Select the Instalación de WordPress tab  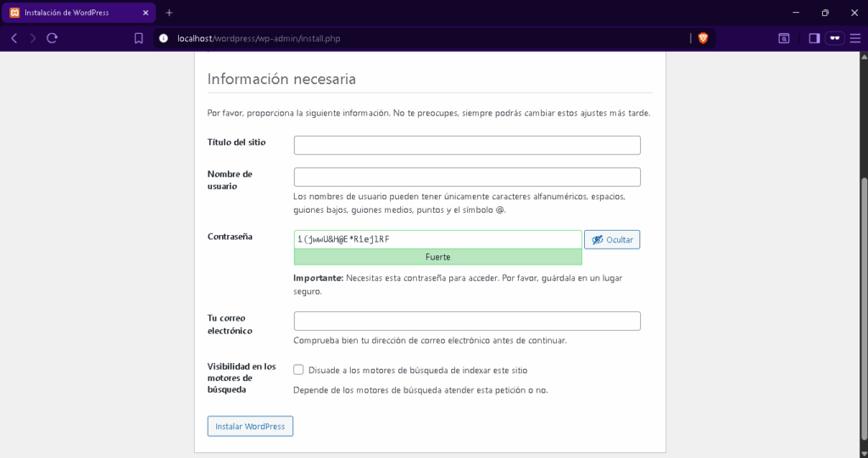pos(79,13)
